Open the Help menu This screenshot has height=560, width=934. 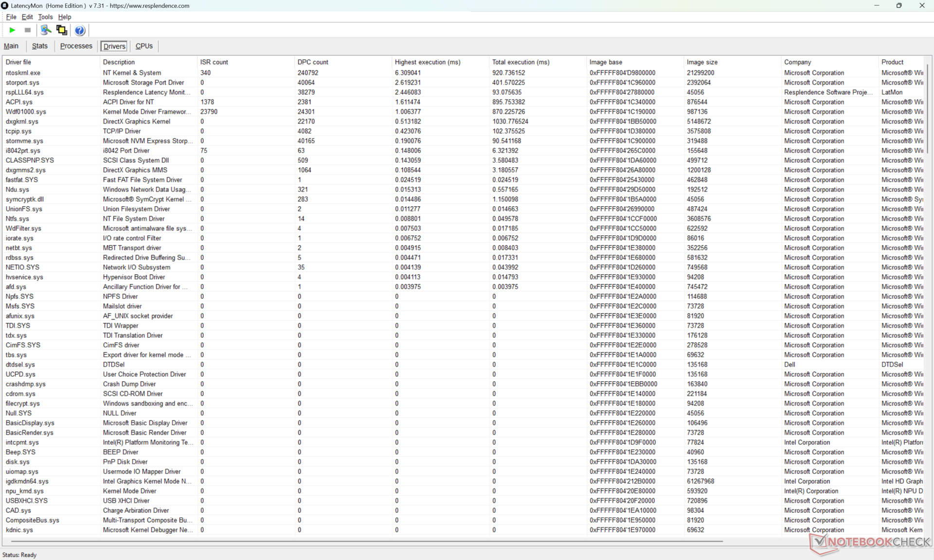point(65,17)
